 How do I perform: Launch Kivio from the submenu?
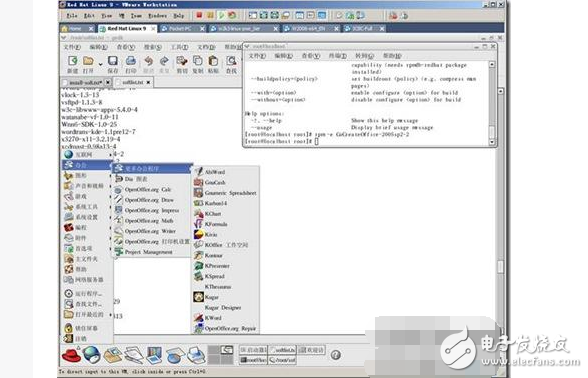[x=225, y=234]
